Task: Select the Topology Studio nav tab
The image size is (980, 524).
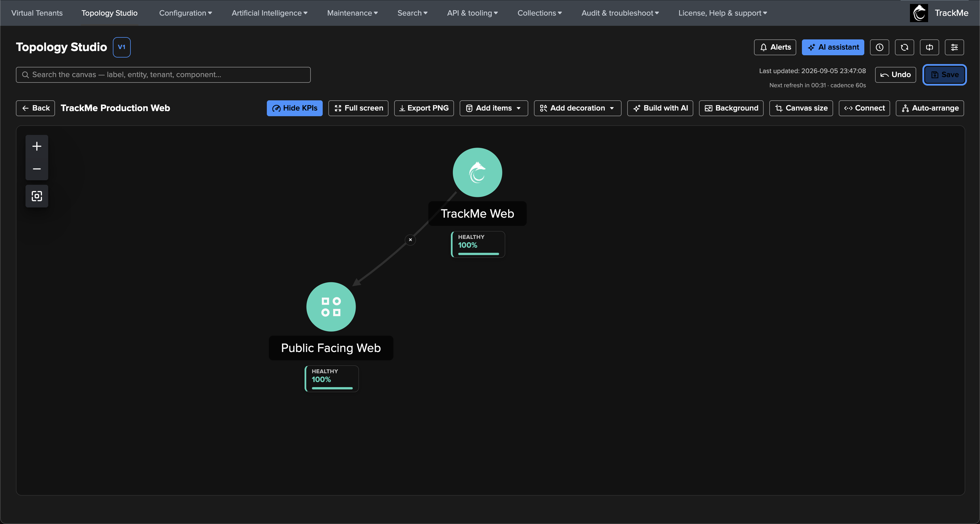Action: tap(109, 13)
